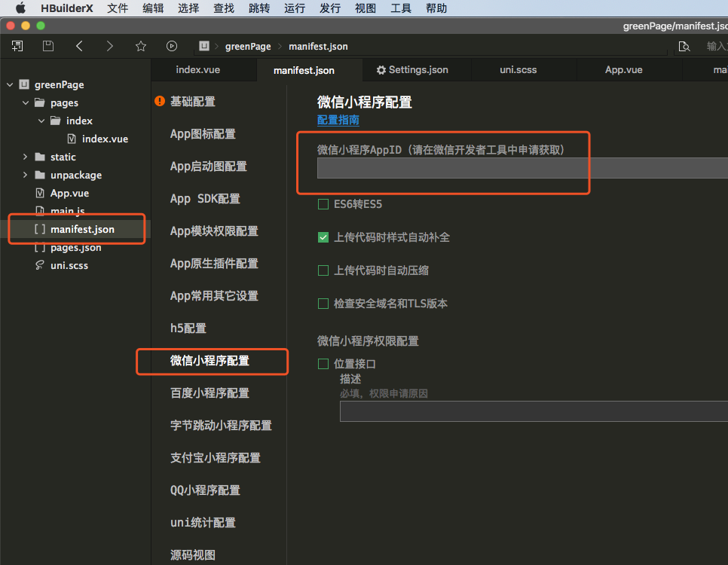Click the new file toolbar icon
728x565 pixels.
[17, 46]
